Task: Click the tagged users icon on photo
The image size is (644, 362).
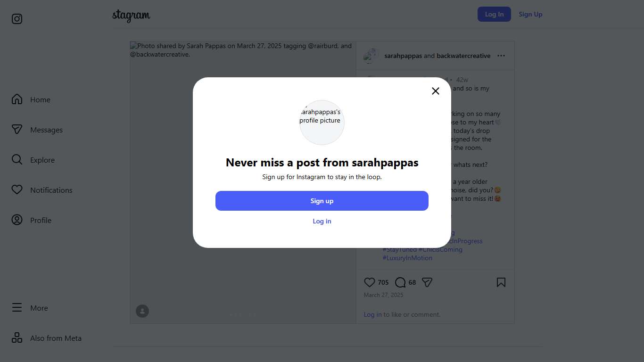Action: click(142, 311)
